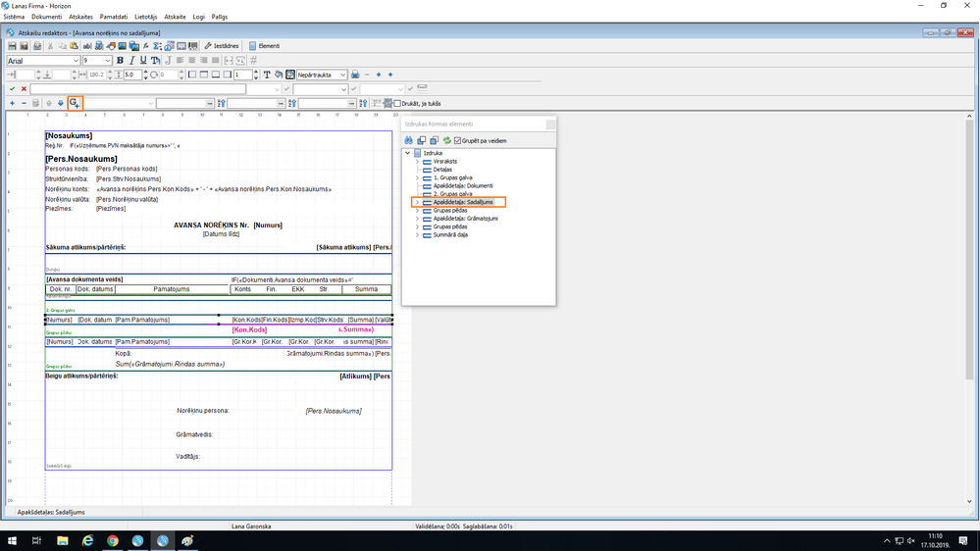The width and height of the screenshot is (980, 551).
Task: Click the pink [Kon.Kods] field
Action: [x=249, y=329]
